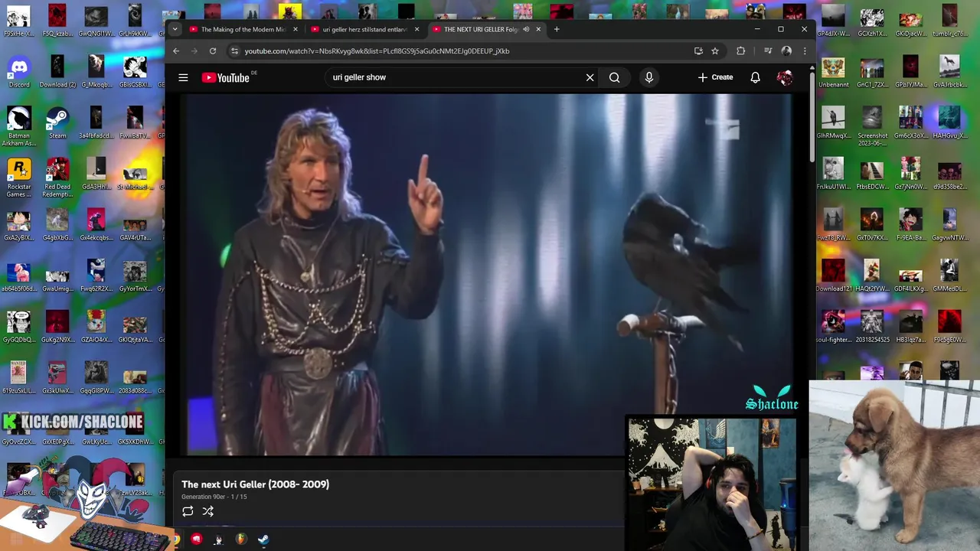The image size is (980, 551).
Task: Click the red circular taskbar icon
Action: click(x=196, y=540)
